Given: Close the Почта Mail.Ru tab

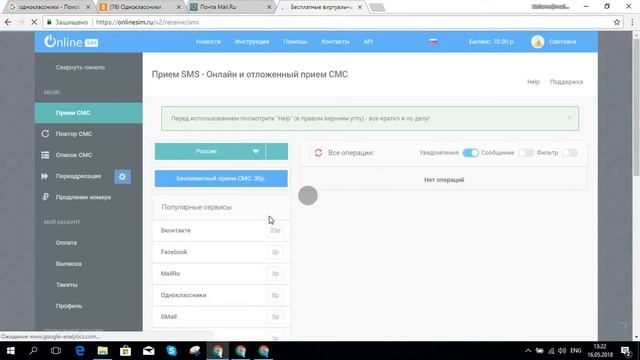Looking at the screenshot, I should pyautogui.click(x=269, y=7).
